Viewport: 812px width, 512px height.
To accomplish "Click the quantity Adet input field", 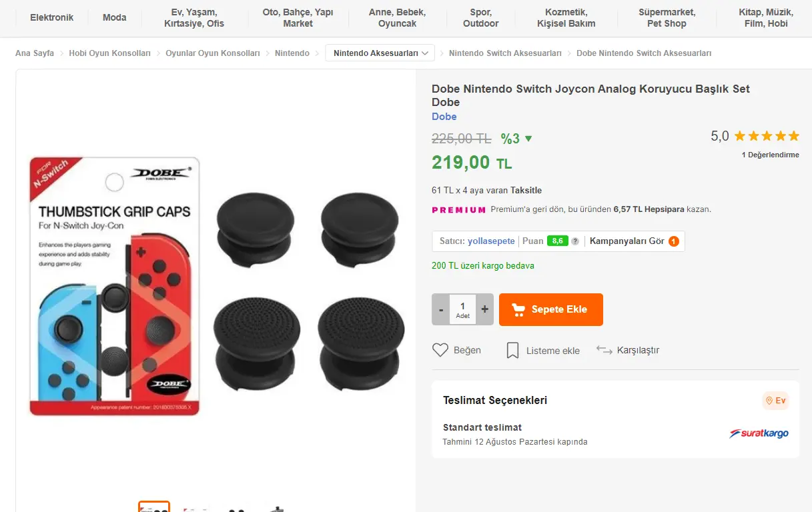I will (x=463, y=309).
